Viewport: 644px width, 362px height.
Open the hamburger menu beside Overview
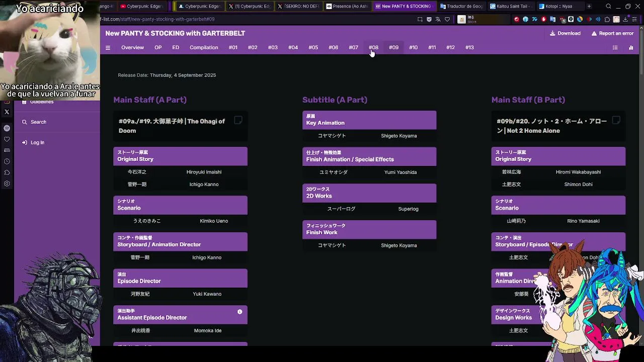tap(108, 48)
